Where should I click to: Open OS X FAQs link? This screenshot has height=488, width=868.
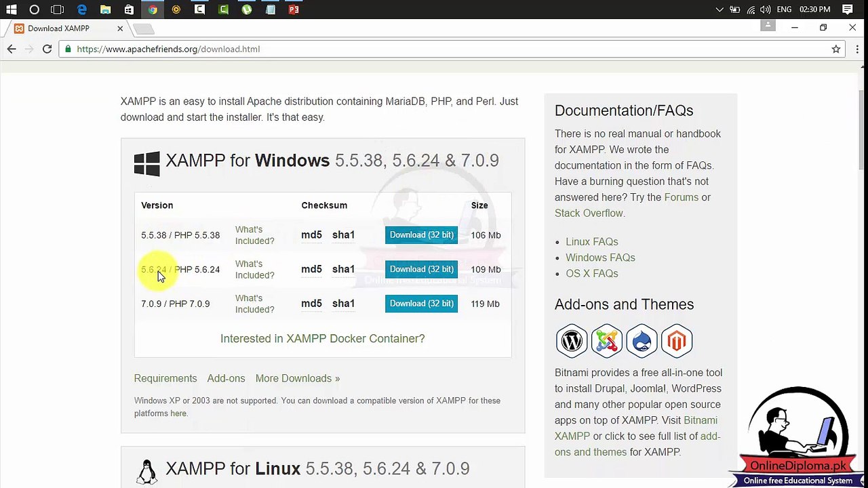(x=592, y=274)
